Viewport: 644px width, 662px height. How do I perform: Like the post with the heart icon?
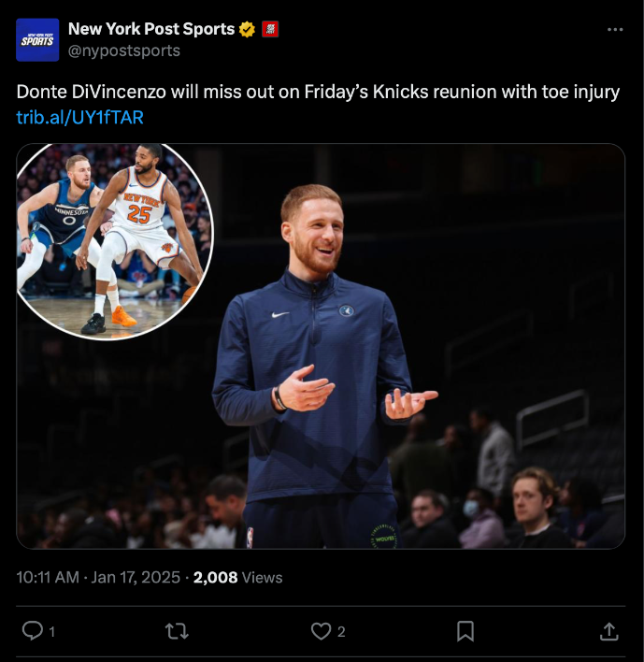(x=322, y=631)
